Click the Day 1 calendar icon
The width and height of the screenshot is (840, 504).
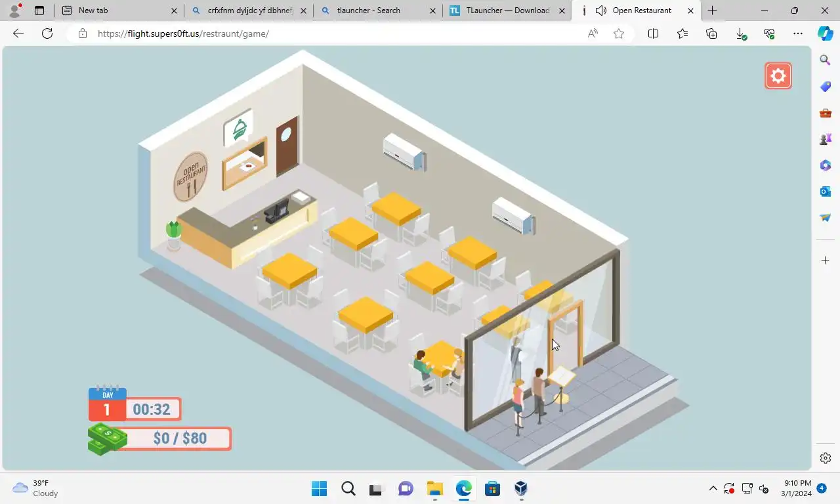point(107,403)
